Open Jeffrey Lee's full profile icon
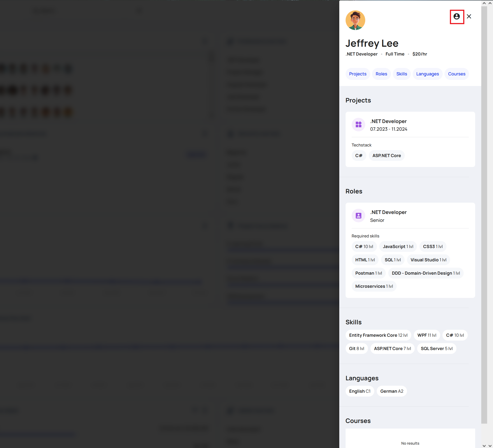Viewport: 493px width, 448px height. [x=457, y=17]
